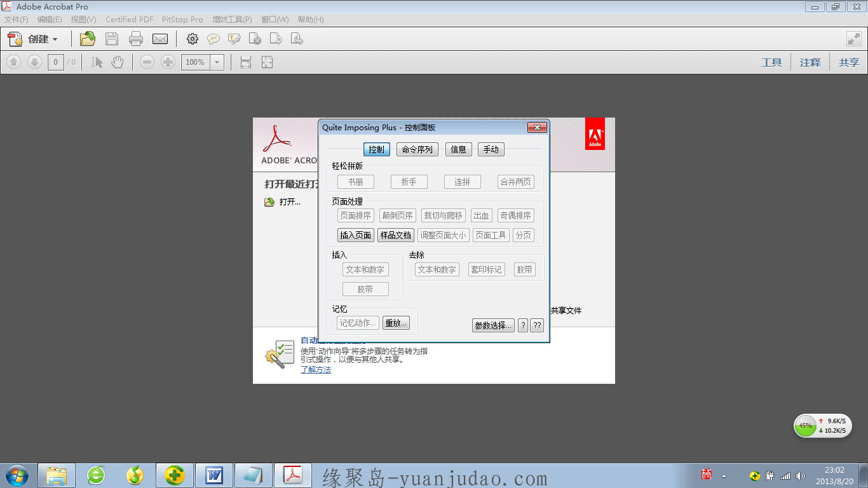Click the 参数选择... button
Image resolution: width=868 pixels, height=488 pixels.
[493, 325]
